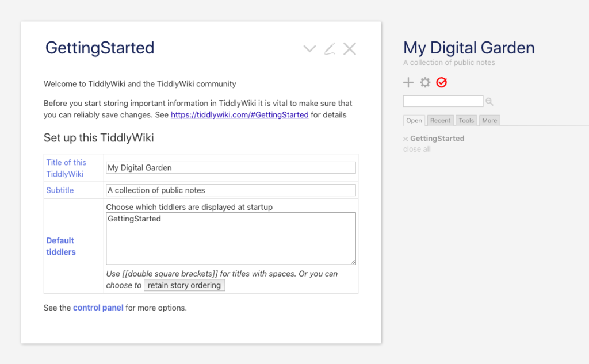Close the GettingStarted tiddler with X icon
Viewport: 589px width, 364px height.
point(350,49)
